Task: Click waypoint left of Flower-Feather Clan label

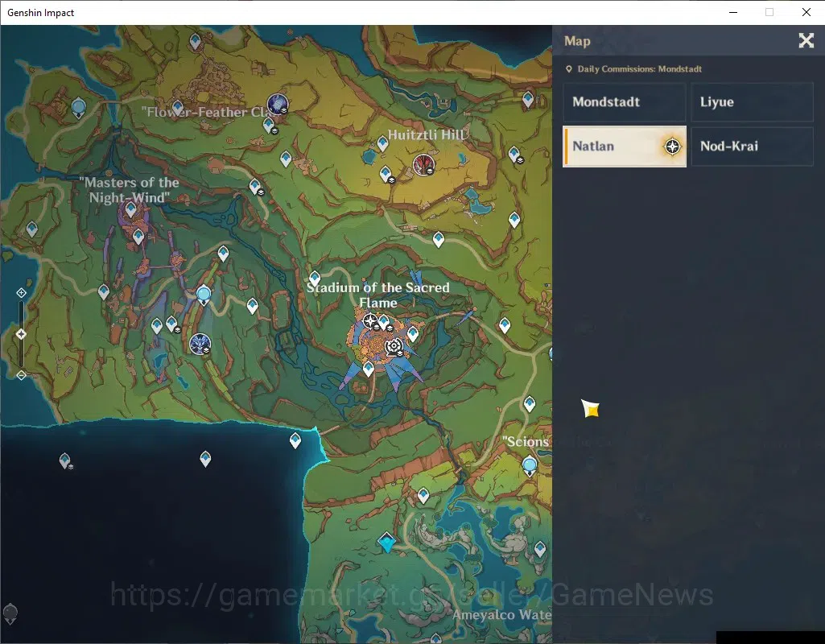Action: [178, 109]
